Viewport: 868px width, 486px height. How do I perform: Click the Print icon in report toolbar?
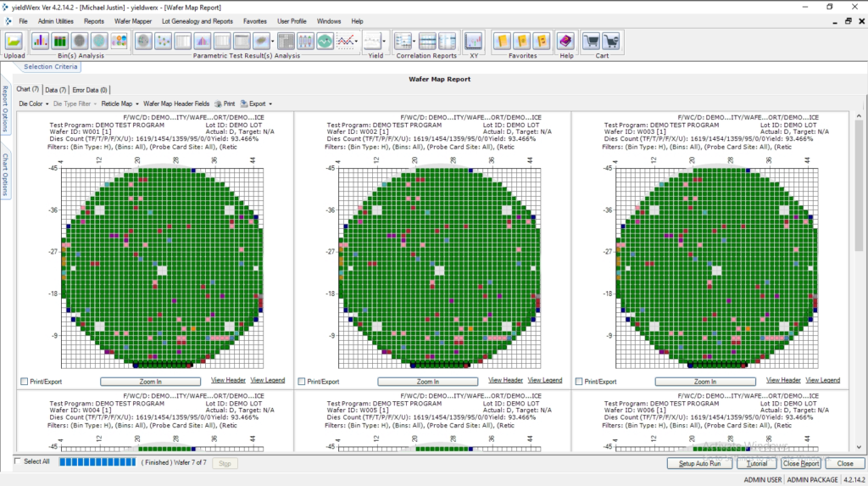pyautogui.click(x=225, y=103)
